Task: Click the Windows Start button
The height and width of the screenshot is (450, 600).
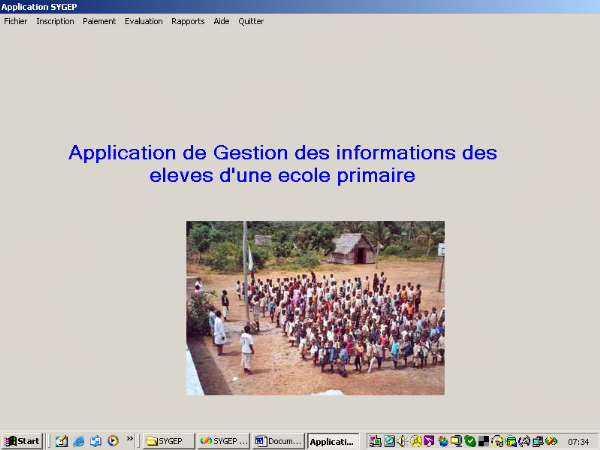Action: click(x=22, y=441)
